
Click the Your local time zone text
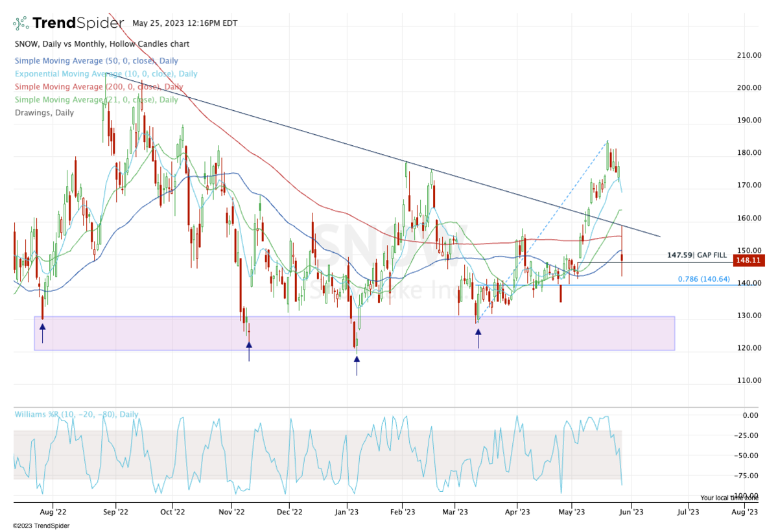pyautogui.click(x=729, y=498)
